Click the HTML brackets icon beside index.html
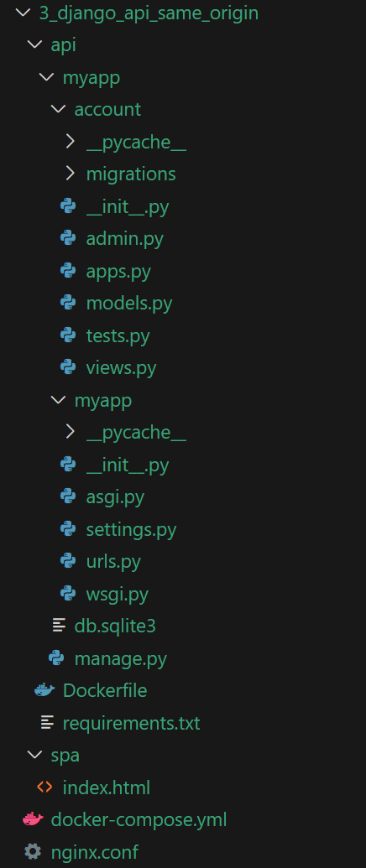The height and width of the screenshot is (868, 366). click(x=44, y=787)
